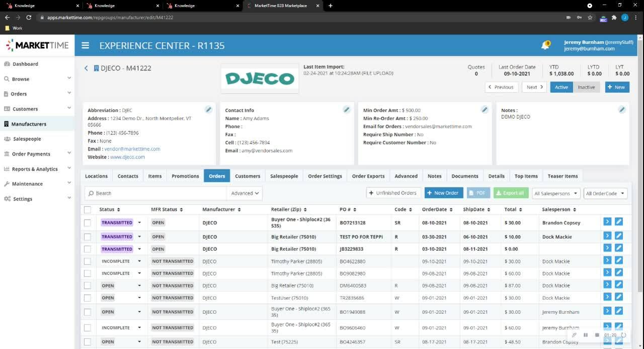Open browser extensions puzzle icon
Screen dimensions: 644x349
click(x=614, y=17)
